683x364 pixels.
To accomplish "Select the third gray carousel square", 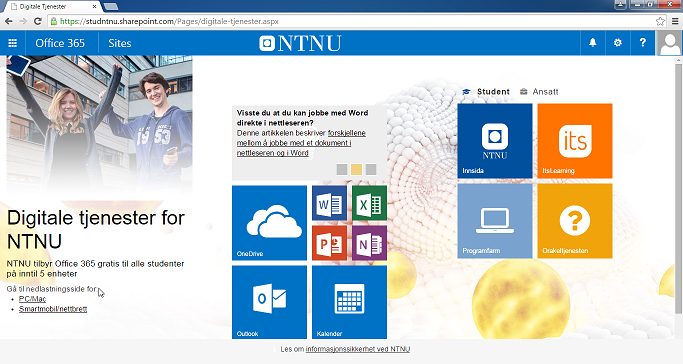I will coord(371,169).
